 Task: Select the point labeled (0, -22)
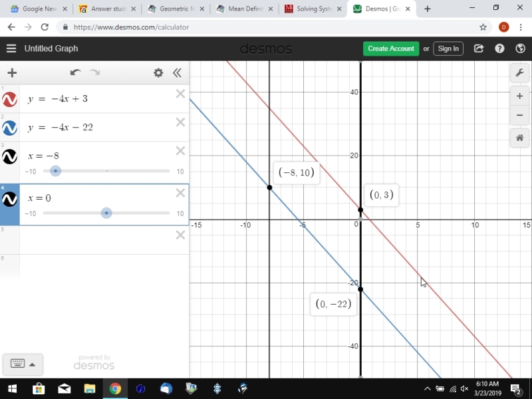pyautogui.click(x=360, y=289)
